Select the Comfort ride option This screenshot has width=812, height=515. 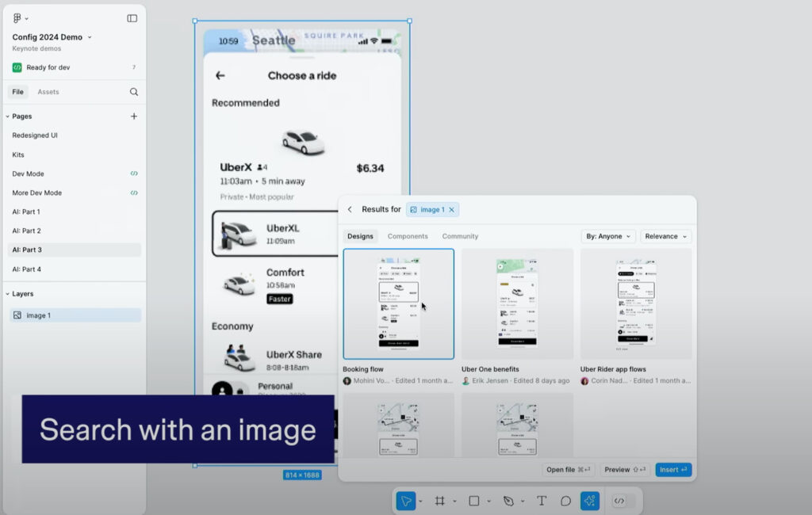[275, 285]
